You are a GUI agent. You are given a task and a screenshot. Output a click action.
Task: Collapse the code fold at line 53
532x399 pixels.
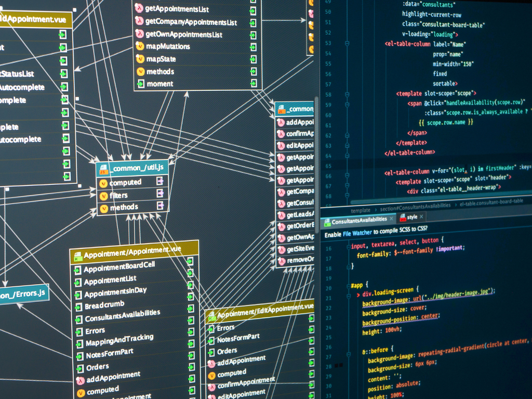(347, 44)
